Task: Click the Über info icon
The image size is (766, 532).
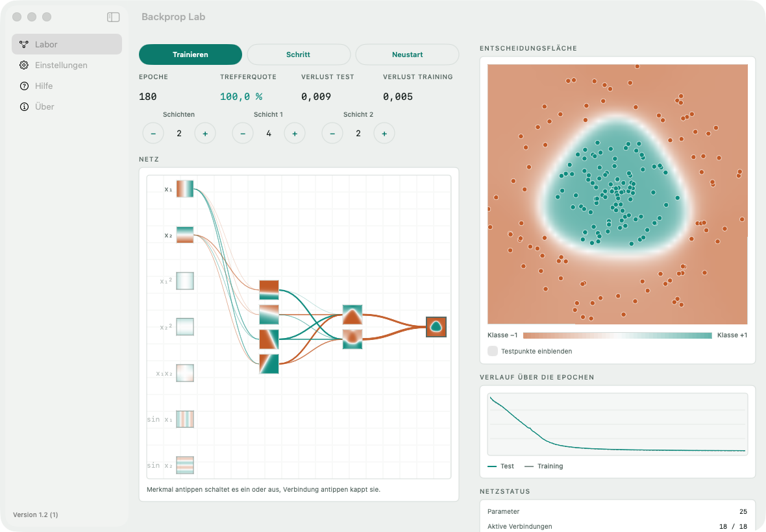Action: [x=24, y=106]
